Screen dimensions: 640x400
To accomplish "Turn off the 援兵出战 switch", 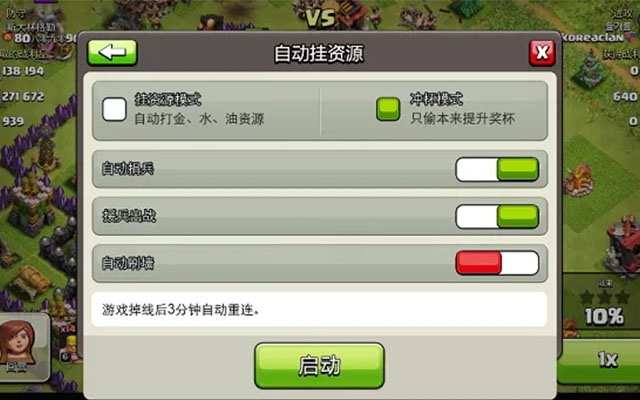I will [x=497, y=216].
